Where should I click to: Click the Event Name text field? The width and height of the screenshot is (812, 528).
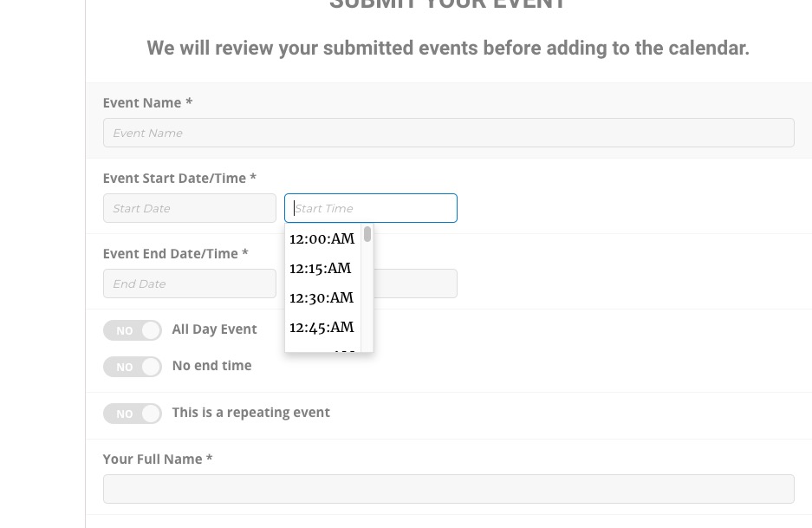click(448, 133)
